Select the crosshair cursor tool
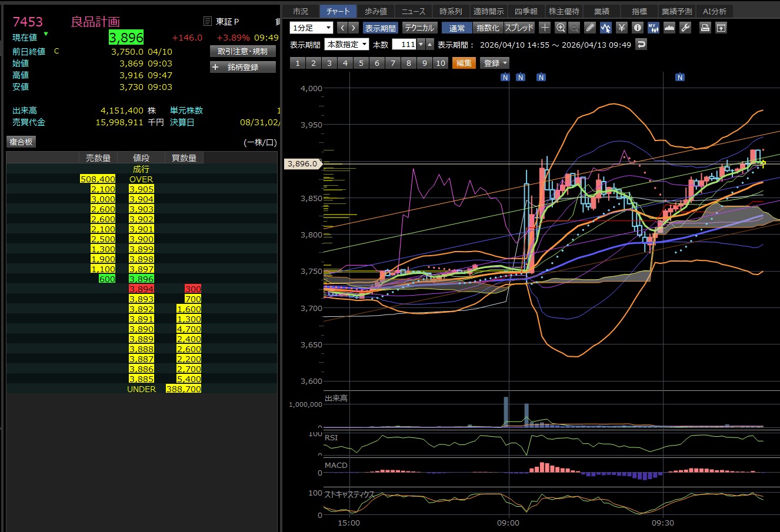Screen dimensions: 780x532 (x=545, y=28)
